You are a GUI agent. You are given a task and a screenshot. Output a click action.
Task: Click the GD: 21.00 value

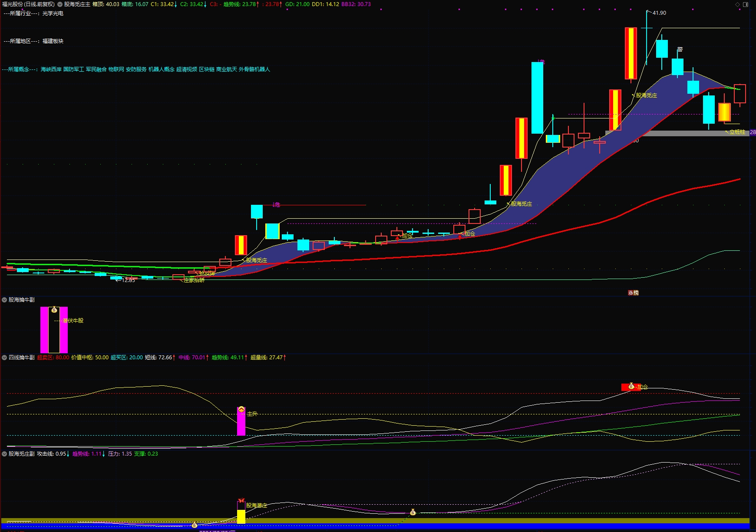297,4
